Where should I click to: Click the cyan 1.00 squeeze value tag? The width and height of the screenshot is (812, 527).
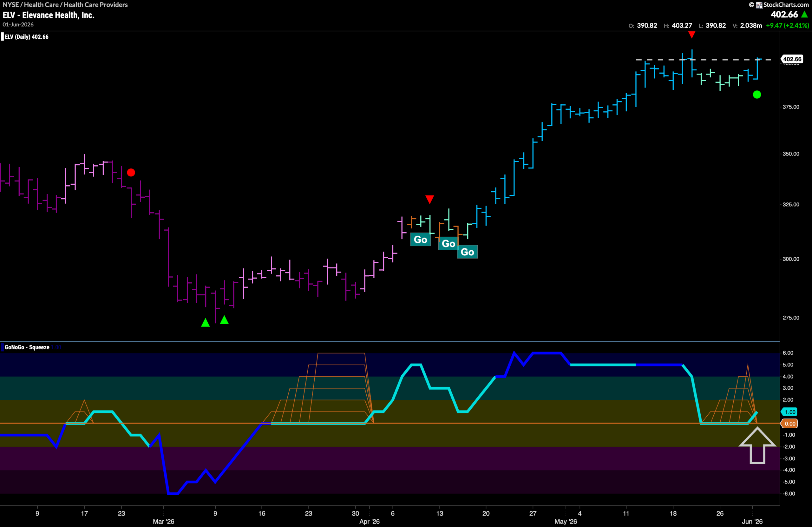[x=790, y=412]
